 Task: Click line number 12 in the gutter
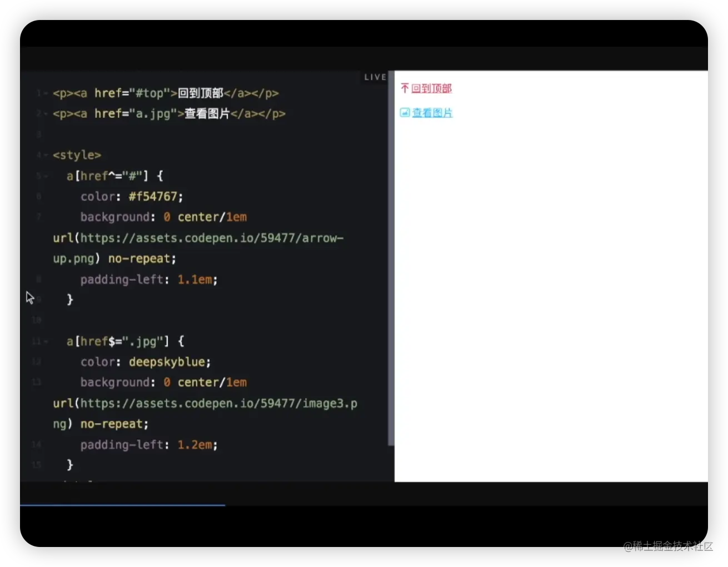(x=37, y=362)
